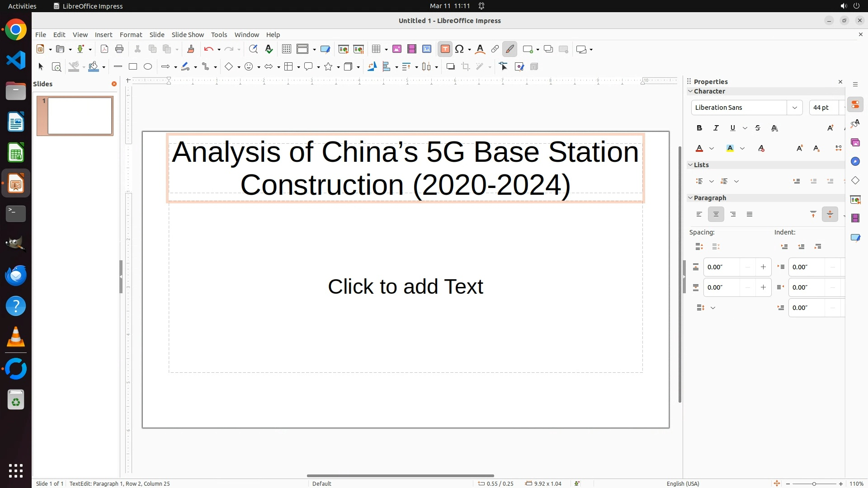Collapse the Lists section
Image resolution: width=868 pixels, height=488 pixels.
(x=691, y=165)
